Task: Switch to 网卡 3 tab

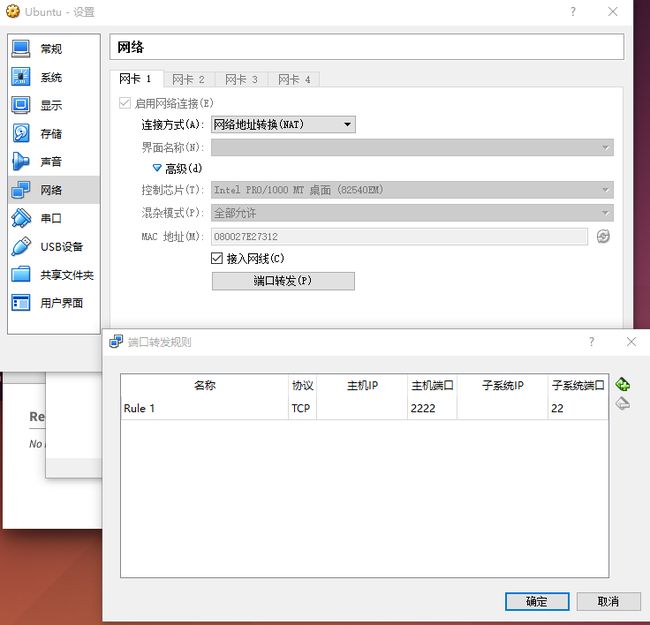Action: point(241,79)
